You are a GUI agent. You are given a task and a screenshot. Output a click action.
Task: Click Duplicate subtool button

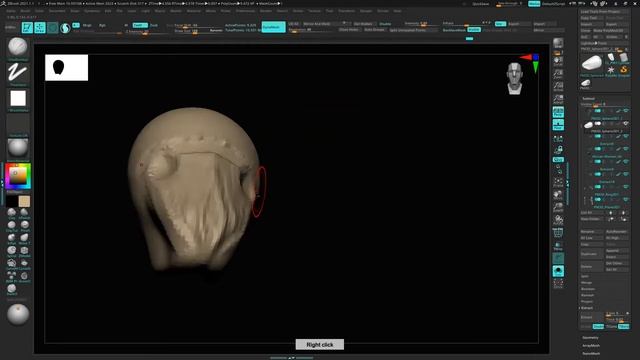tap(591, 254)
